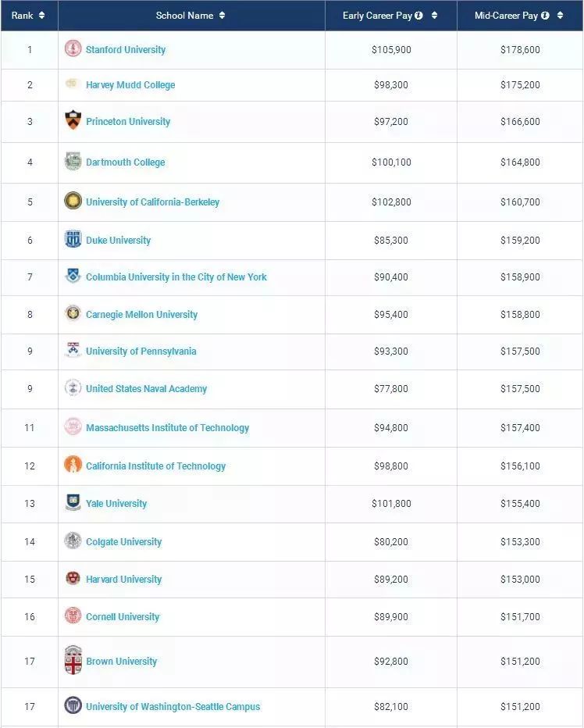Sort by Mid-Career Pay arrows
This screenshot has height=728, width=584.
click(x=560, y=16)
